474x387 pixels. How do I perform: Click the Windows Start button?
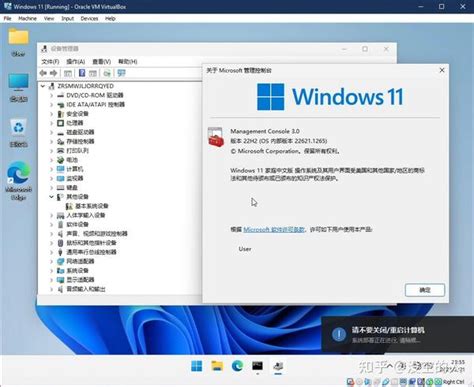pos(197,366)
